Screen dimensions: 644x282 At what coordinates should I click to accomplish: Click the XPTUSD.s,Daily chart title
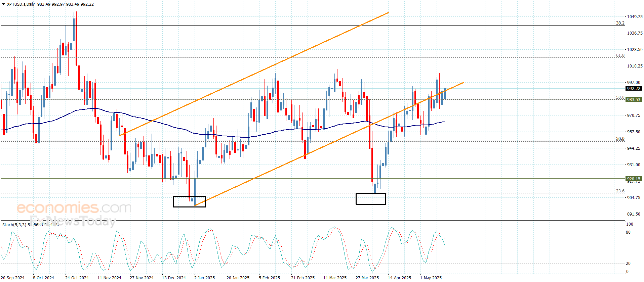[21, 4]
